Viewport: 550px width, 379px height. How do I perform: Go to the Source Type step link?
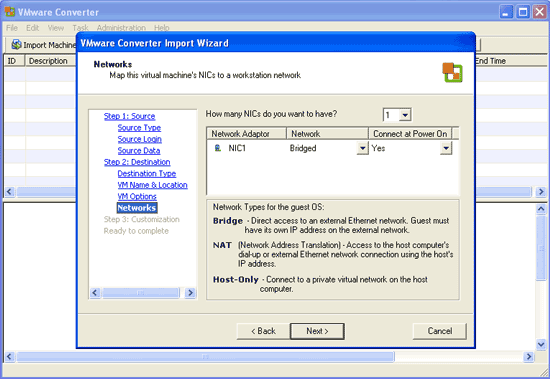pos(139,128)
